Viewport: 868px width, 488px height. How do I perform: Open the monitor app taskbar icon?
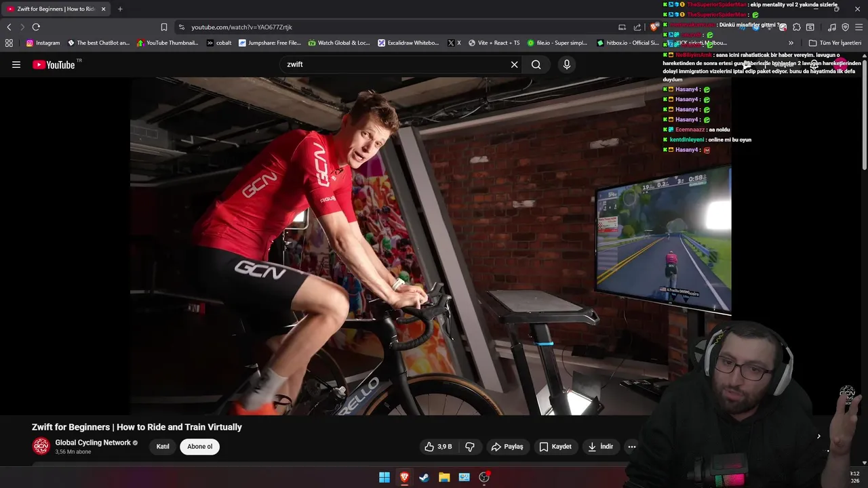(x=464, y=477)
